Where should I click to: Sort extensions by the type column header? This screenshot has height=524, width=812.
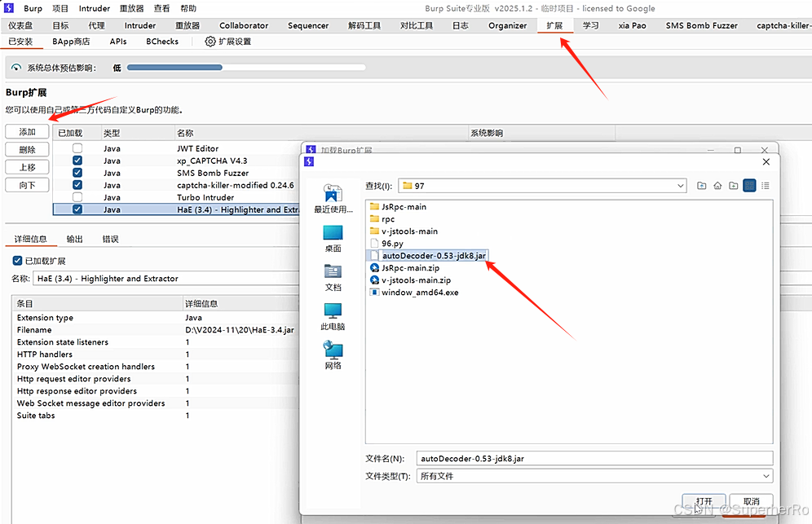pyautogui.click(x=137, y=133)
